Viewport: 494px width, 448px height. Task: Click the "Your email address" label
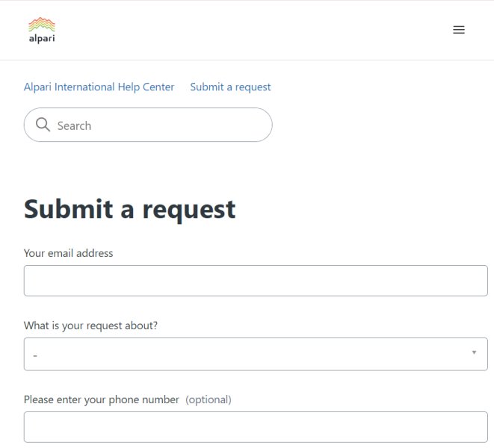[69, 253]
